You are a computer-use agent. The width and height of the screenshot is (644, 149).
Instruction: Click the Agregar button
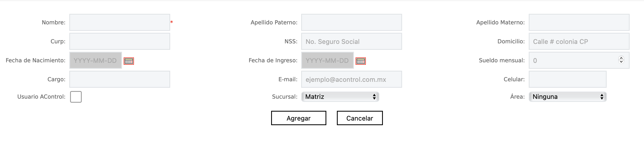tap(298, 118)
